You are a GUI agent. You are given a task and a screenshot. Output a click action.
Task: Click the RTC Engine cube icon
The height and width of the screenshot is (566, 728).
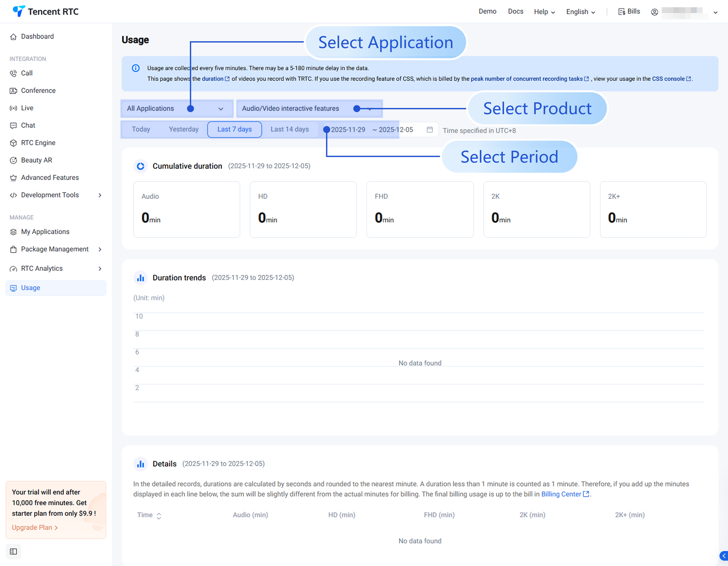[13, 143]
